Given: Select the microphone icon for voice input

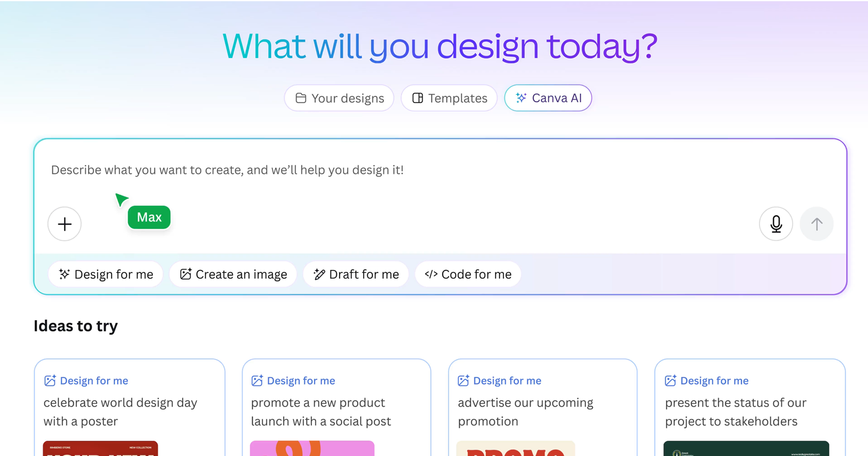Looking at the screenshot, I should [x=776, y=224].
